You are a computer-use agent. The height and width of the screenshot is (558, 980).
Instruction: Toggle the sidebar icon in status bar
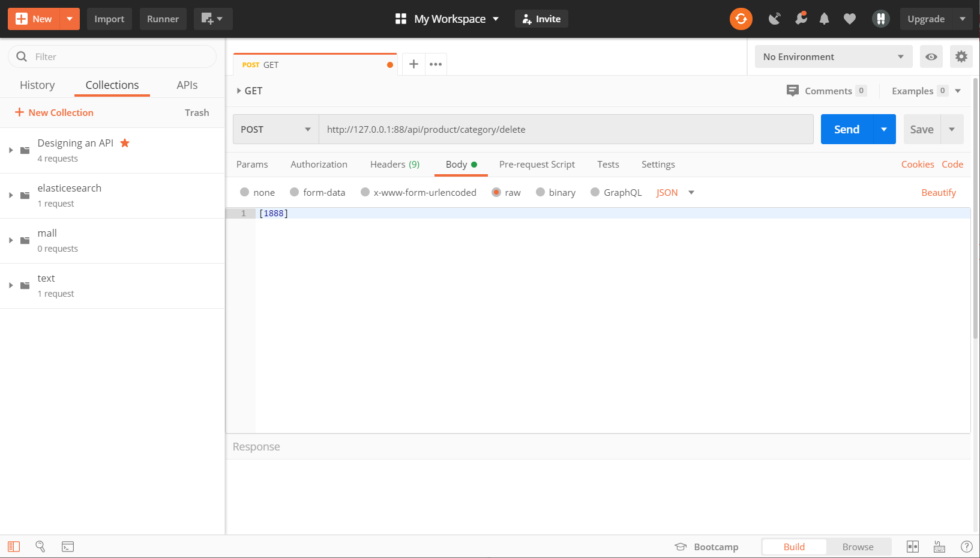click(x=14, y=547)
